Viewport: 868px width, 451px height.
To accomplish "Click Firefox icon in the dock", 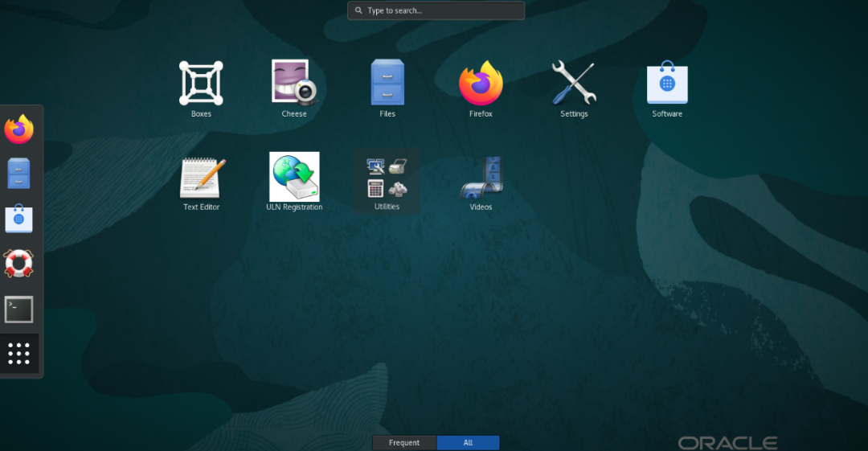I will coord(18,129).
